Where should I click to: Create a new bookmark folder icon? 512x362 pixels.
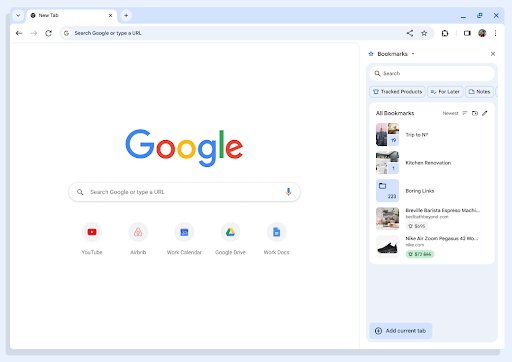click(475, 113)
